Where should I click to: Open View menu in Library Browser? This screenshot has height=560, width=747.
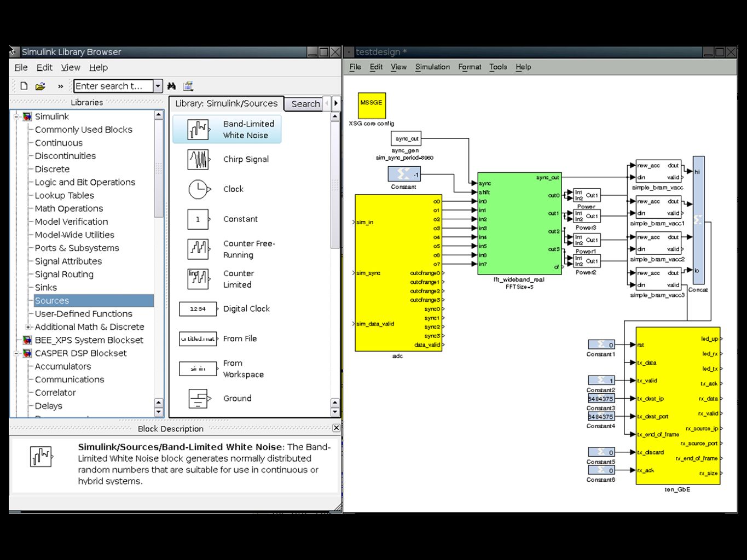tap(70, 67)
